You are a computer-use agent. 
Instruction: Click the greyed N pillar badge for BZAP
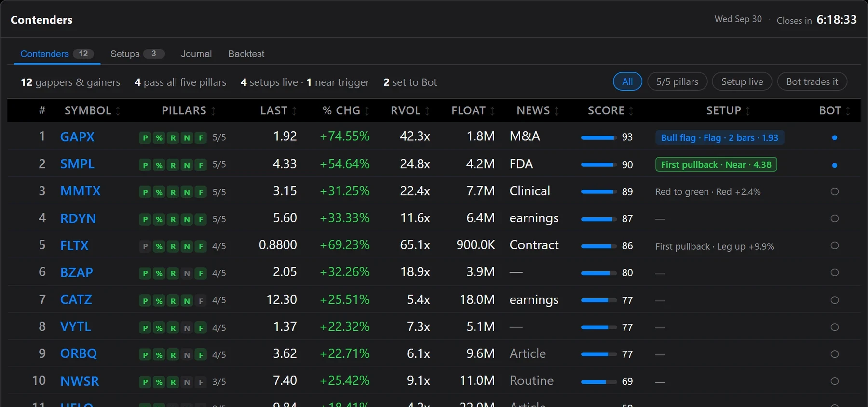pyautogui.click(x=187, y=273)
